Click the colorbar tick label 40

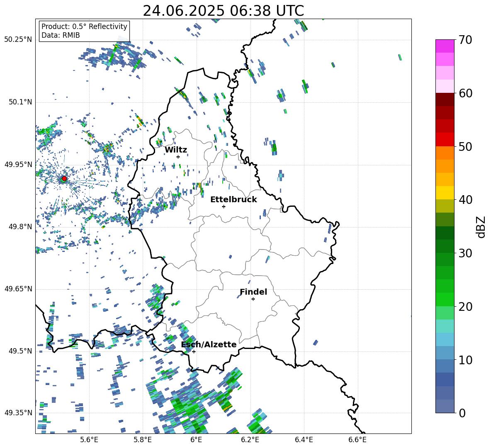click(465, 200)
